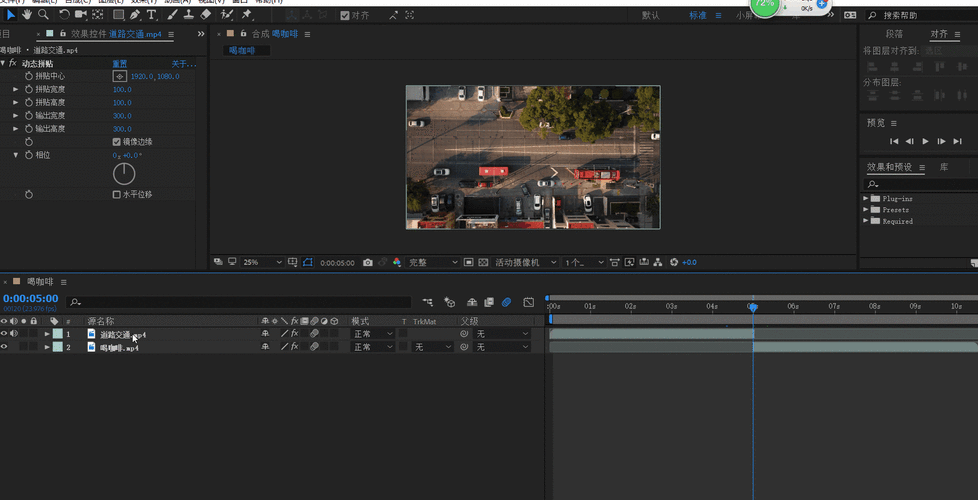Enable frame blending for the composition
Viewport: 978px width, 500px height.
[489, 302]
